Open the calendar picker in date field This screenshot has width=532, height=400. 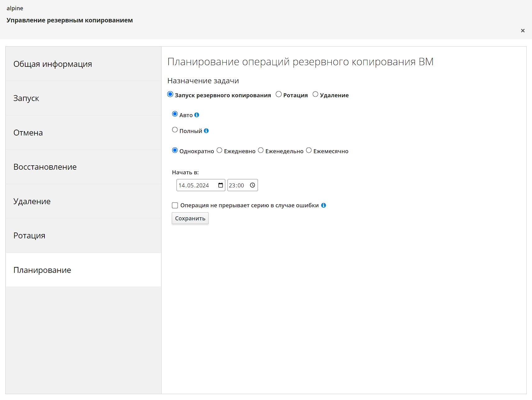(221, 185)
